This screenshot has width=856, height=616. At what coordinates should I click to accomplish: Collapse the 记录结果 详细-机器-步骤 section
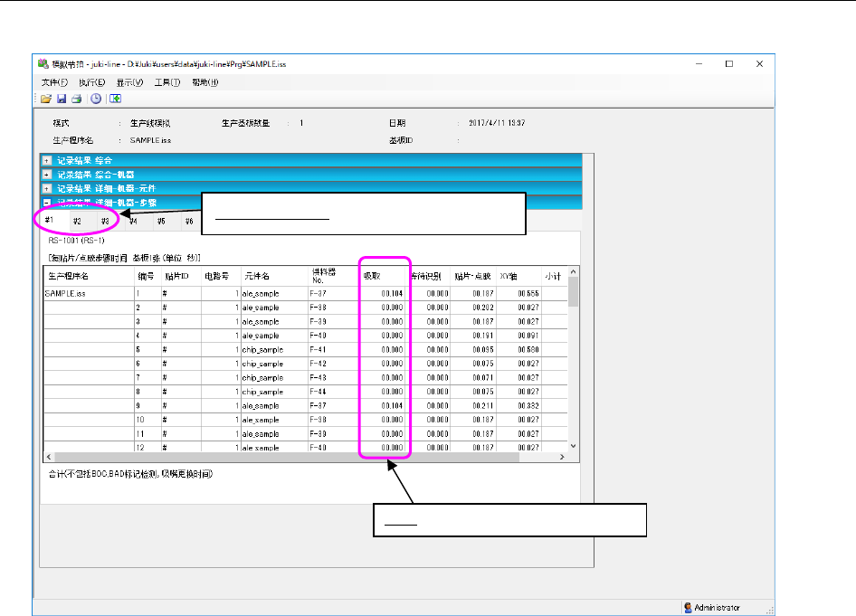[47, 202]
